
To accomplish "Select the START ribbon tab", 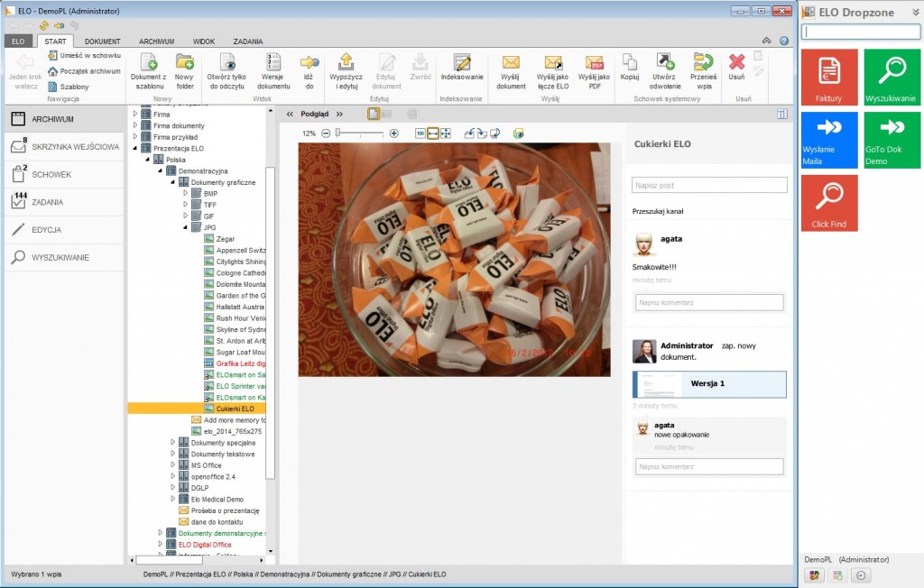I will [x=55, y=41].
